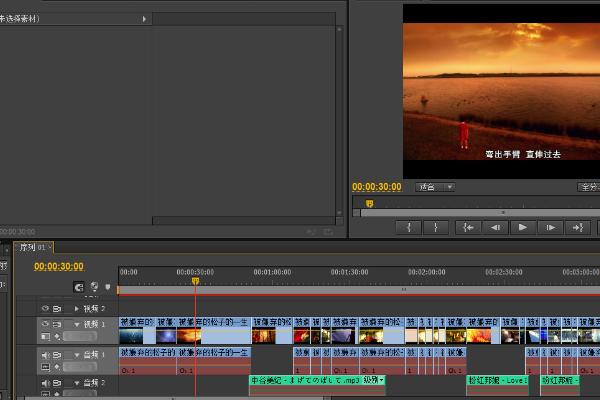Image resolution: width=600 pixels, height=400 pixels.
Task: Select the 音频 2 track header label
Action: pos(94,383)
